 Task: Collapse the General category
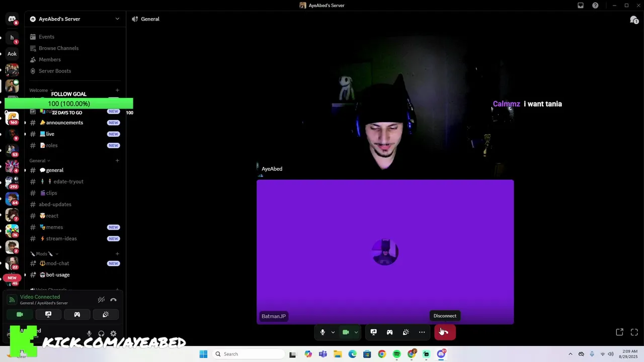tap(40, 161)
